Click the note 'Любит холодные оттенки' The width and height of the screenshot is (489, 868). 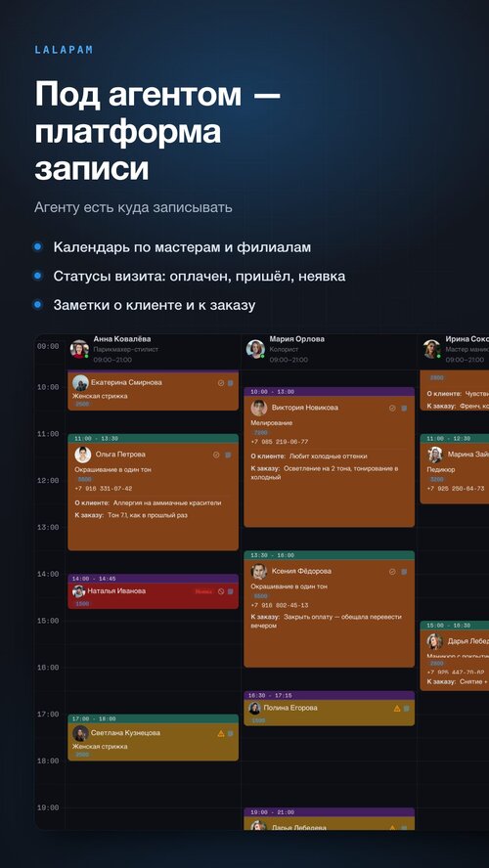pyautogui.click(x=328, y=456)
